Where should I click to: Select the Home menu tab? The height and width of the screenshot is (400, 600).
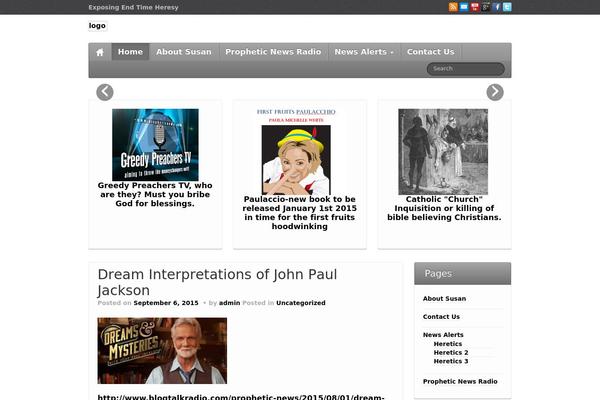130,52
